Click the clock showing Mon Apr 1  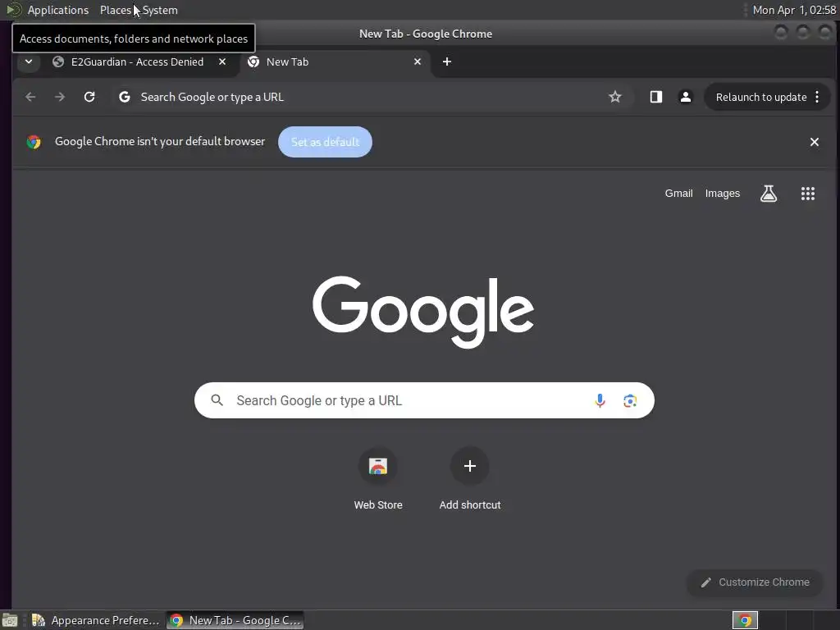coord(794,10)
